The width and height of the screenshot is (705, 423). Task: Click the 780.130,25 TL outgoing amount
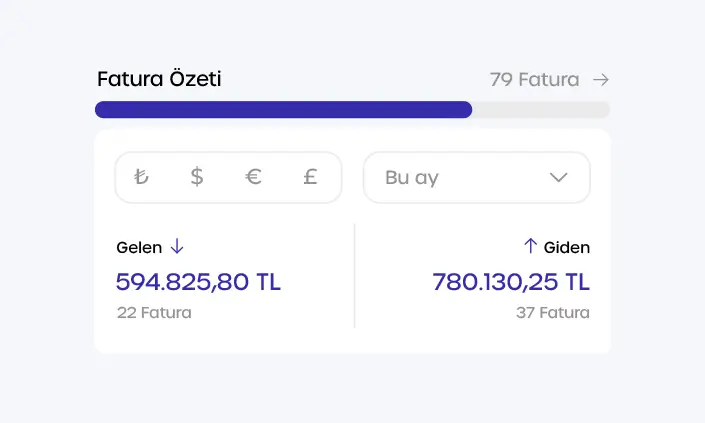point(511,282)
